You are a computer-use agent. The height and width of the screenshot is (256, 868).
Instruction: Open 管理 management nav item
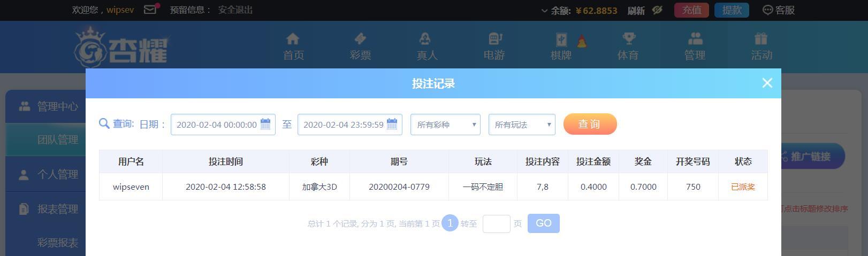[x=695, y=46]
